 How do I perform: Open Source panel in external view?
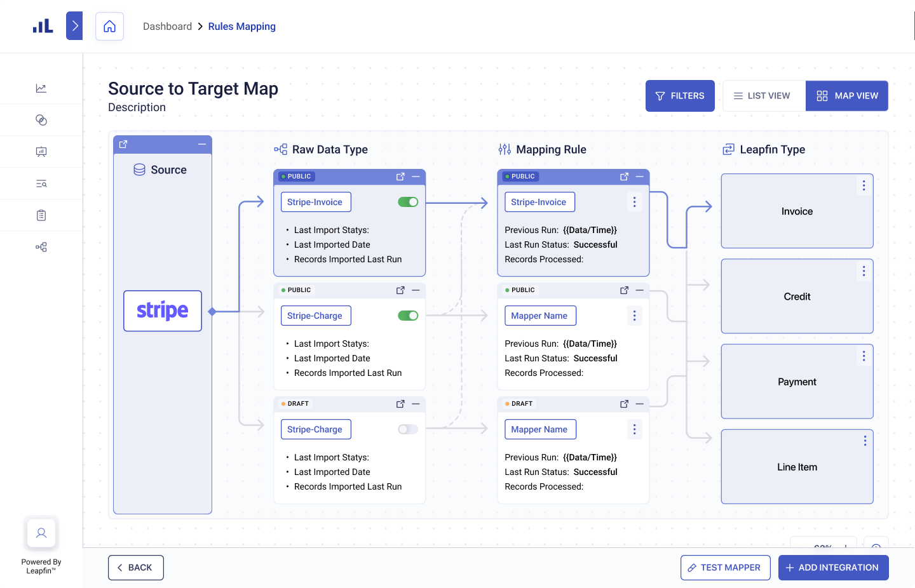tap(123, 145)
